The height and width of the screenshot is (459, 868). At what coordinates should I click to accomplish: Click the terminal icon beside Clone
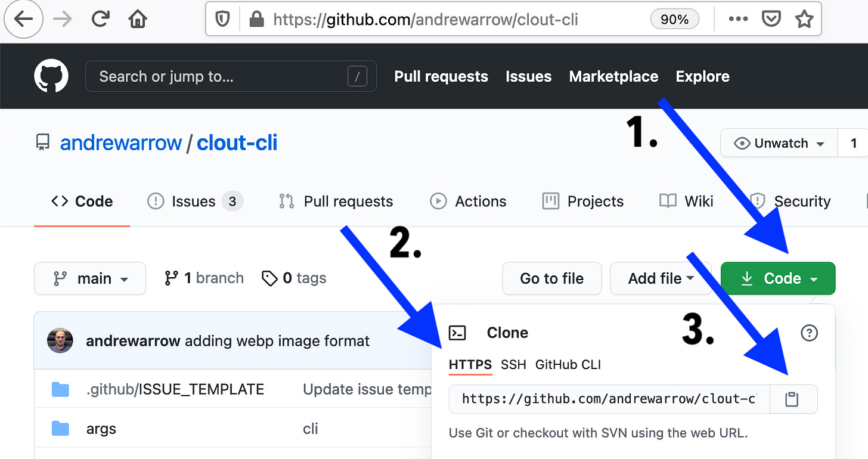pos(457,333)
